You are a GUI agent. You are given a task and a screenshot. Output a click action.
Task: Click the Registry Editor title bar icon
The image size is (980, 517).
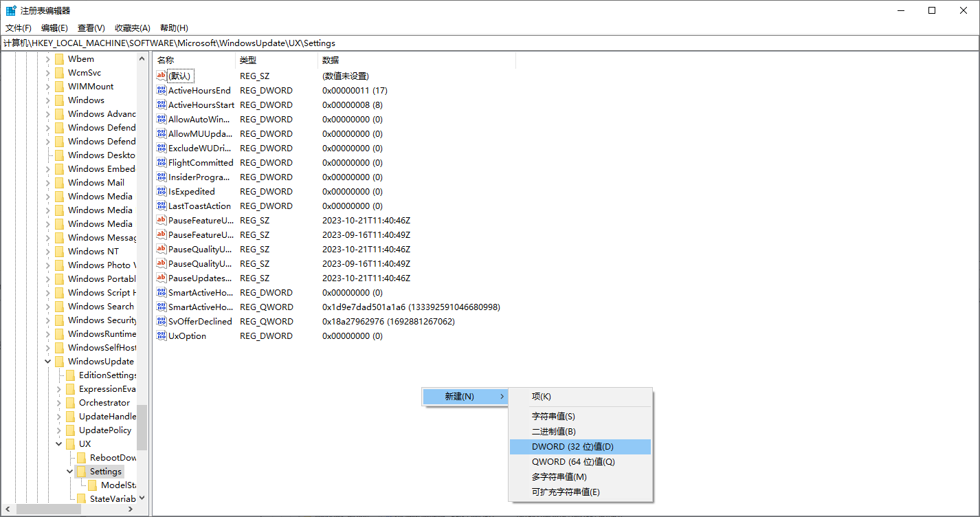11,10
